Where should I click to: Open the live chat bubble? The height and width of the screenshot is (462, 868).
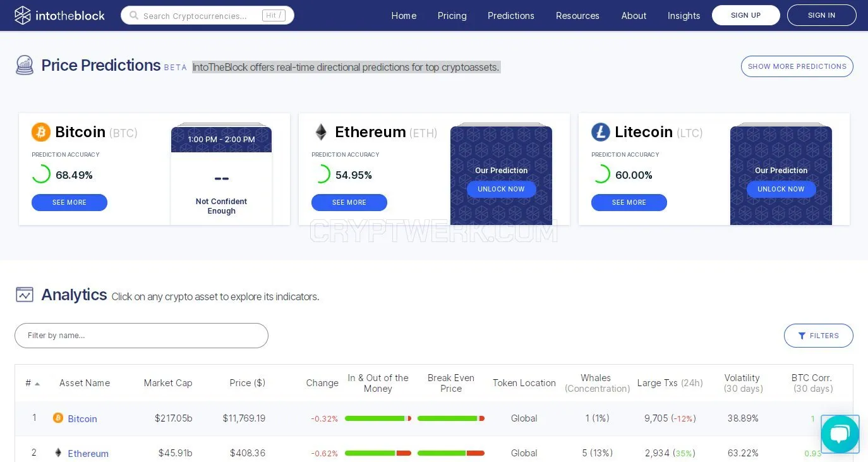(x=840, y=434)
